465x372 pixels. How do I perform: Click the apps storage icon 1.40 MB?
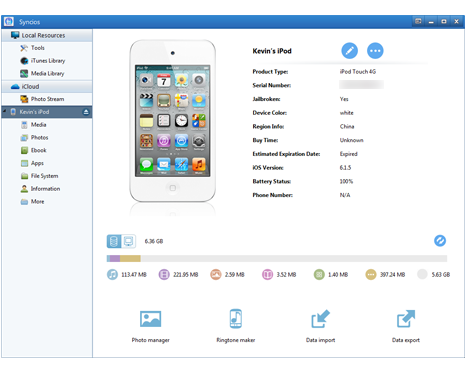(319, 275)
